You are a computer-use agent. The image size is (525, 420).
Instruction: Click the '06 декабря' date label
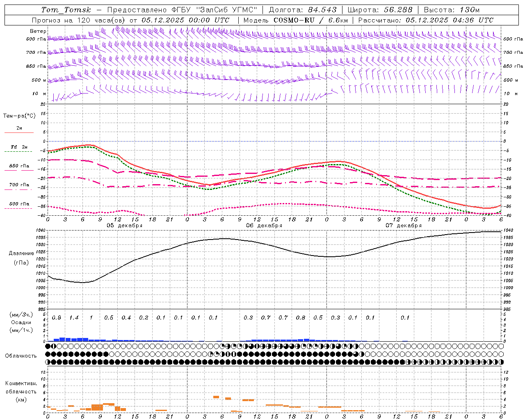(264, 226)
